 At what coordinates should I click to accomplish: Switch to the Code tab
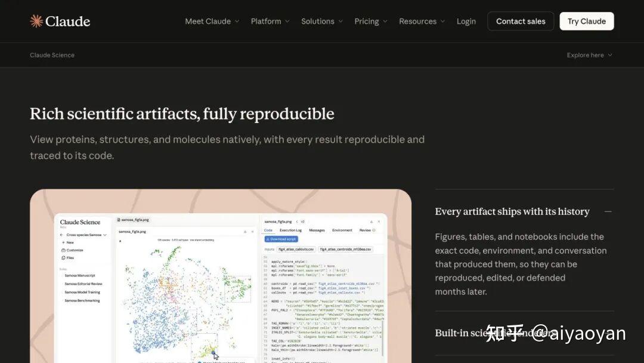268,230
